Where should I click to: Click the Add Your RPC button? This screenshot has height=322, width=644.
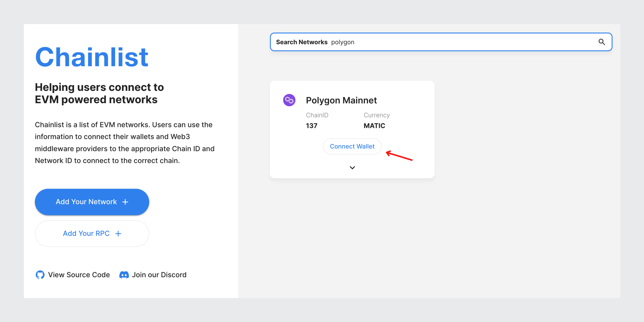pyautogui.click(x=92, y=234)
